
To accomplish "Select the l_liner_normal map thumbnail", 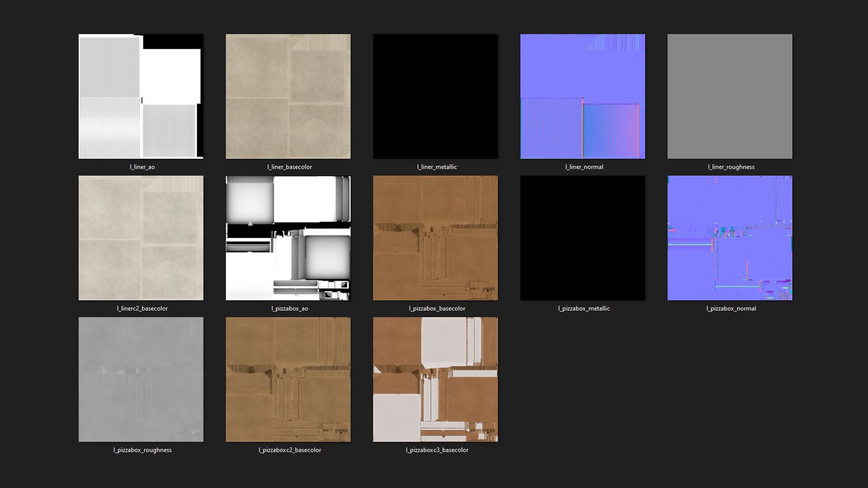I will click(x=582, y=96).
